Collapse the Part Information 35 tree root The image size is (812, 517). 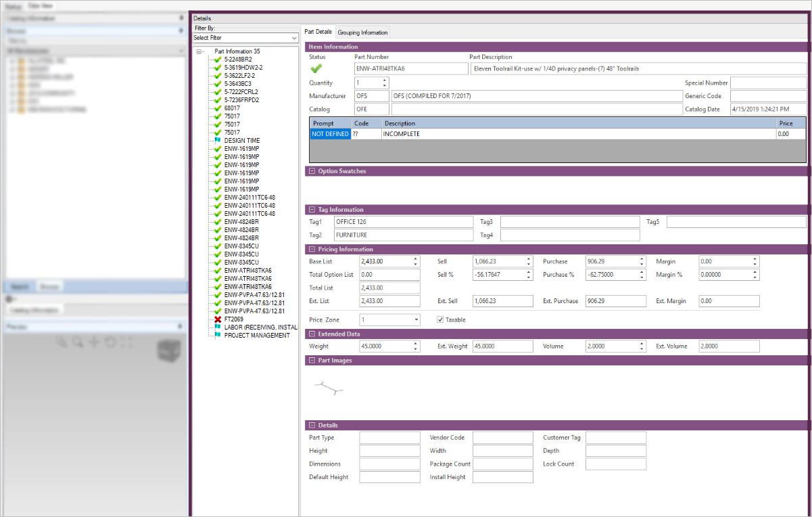click(x=199, y=51)
